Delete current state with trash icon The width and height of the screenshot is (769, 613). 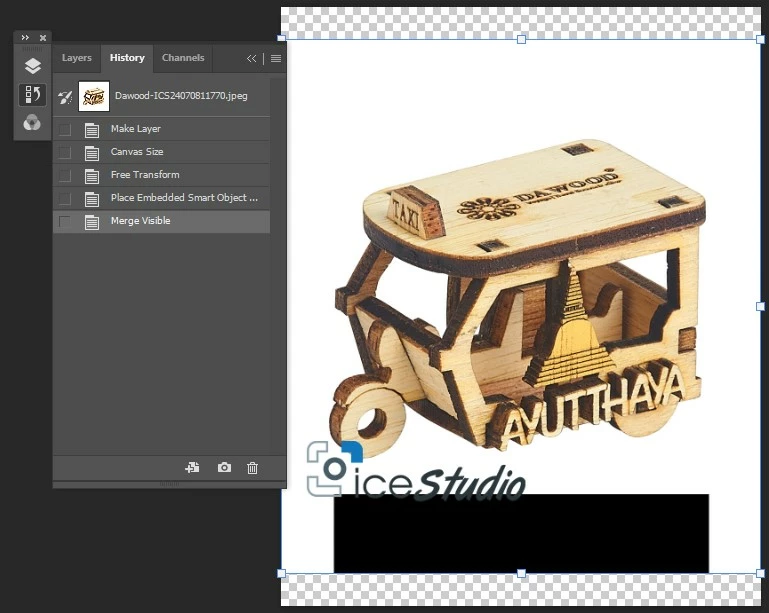click(x=252, y=468)
